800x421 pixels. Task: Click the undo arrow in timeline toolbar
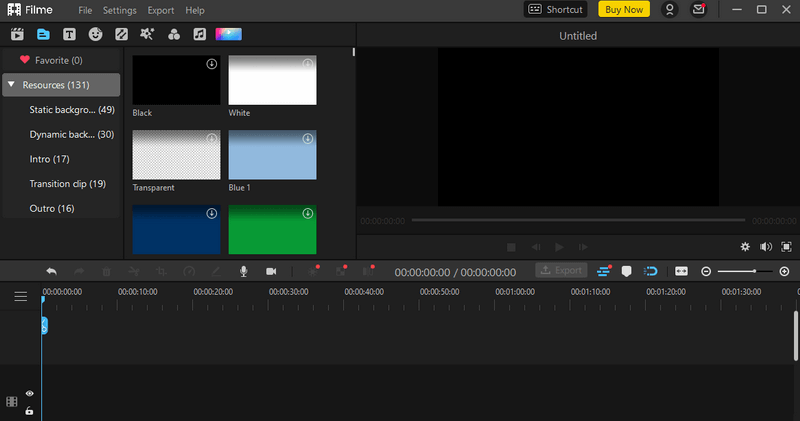[52, 271]
